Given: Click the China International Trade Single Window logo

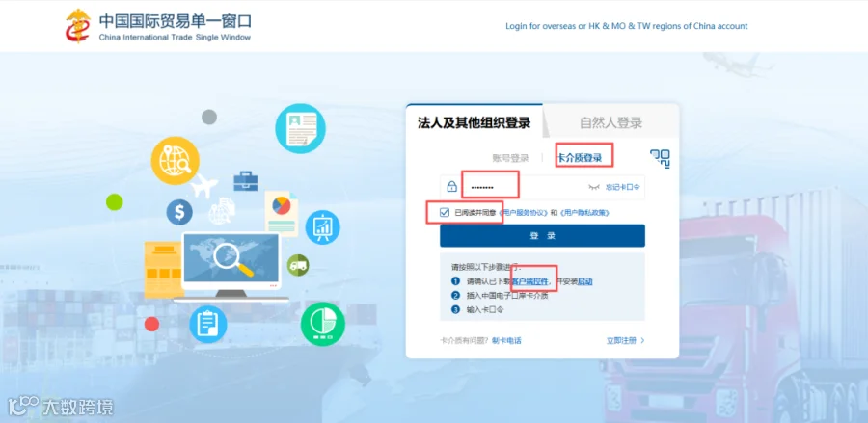Looking at the screenshot, I should click(158, 26).
